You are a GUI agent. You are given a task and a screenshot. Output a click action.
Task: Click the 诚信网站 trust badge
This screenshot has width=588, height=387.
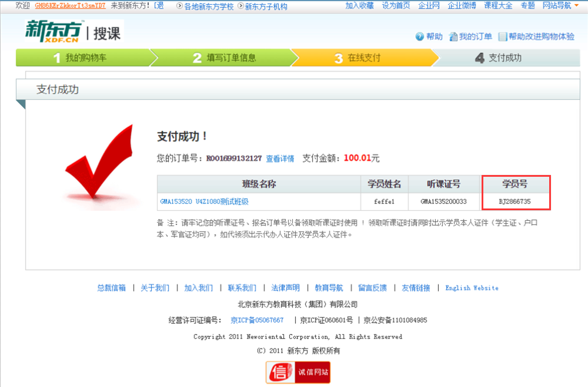tap(298, 372)
